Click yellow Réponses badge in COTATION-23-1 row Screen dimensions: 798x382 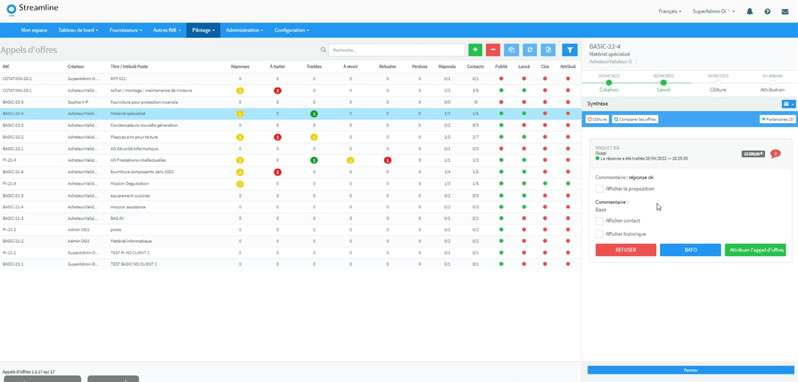tap(240, 91)
